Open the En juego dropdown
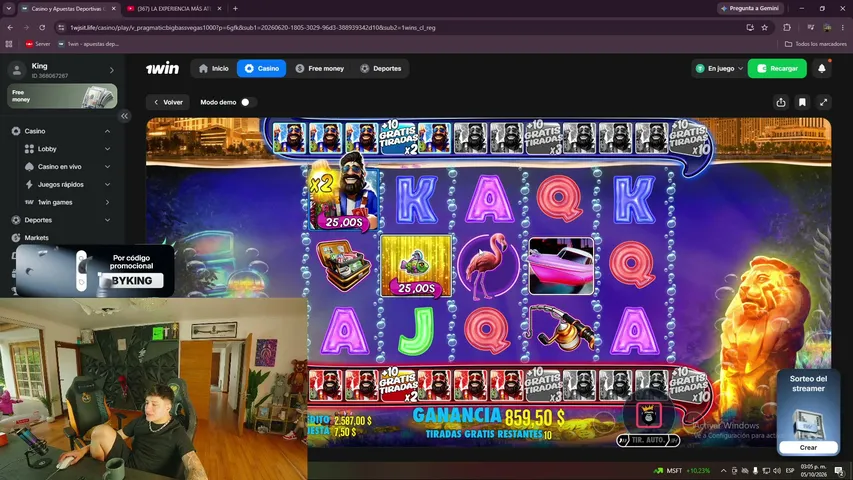Image resolution: width=853 pixels, height=480 pixels. click(719, 69)
